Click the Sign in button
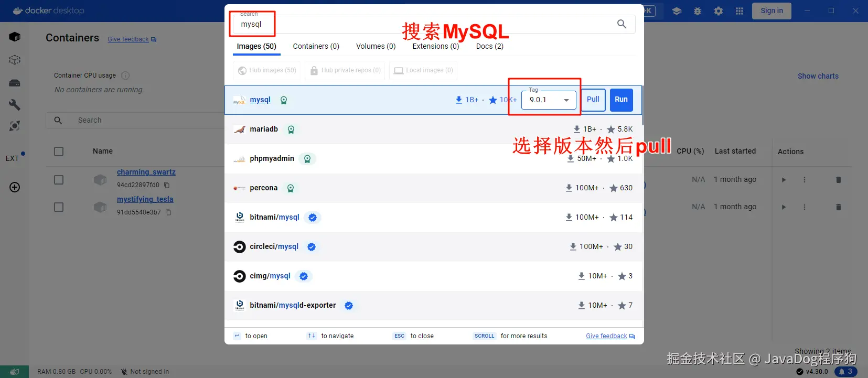Viewport: 868px width, 378px height. [x=771, y=11]
